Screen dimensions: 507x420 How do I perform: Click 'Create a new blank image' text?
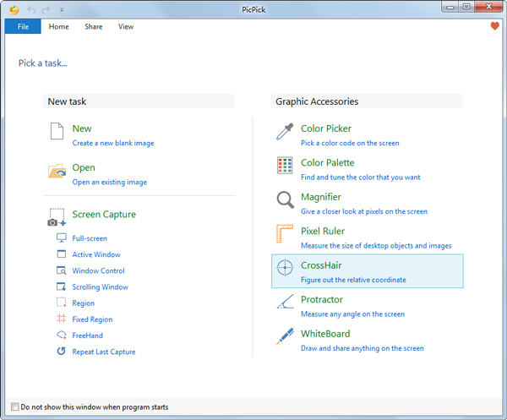[113, 143]
